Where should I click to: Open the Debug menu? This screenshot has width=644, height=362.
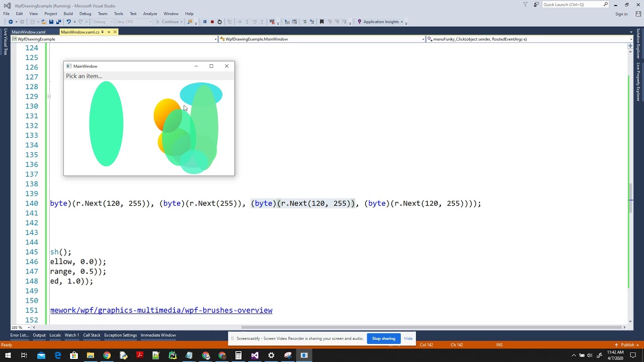click(85, 14)
